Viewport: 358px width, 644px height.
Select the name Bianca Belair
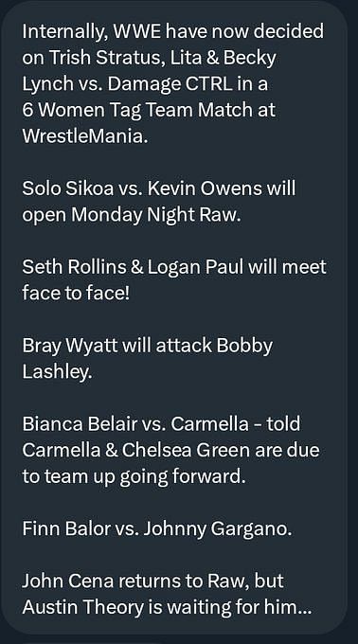[x=80, y=424]
